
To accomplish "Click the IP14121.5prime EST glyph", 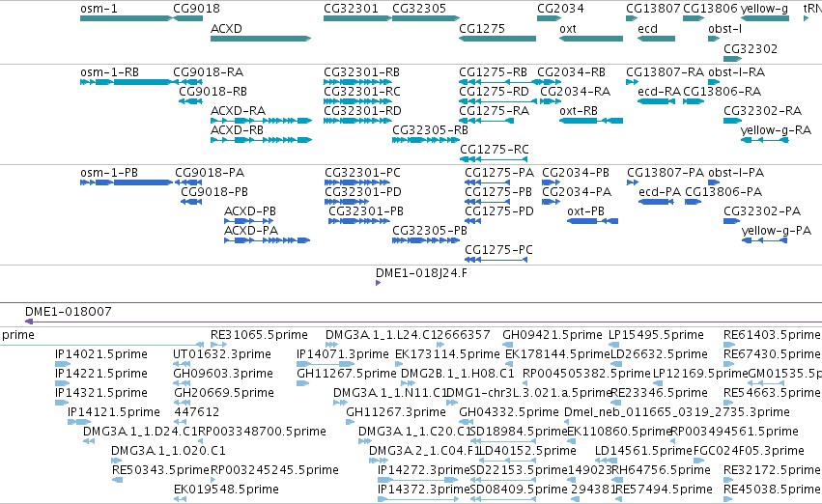I will tap(79, 422).
